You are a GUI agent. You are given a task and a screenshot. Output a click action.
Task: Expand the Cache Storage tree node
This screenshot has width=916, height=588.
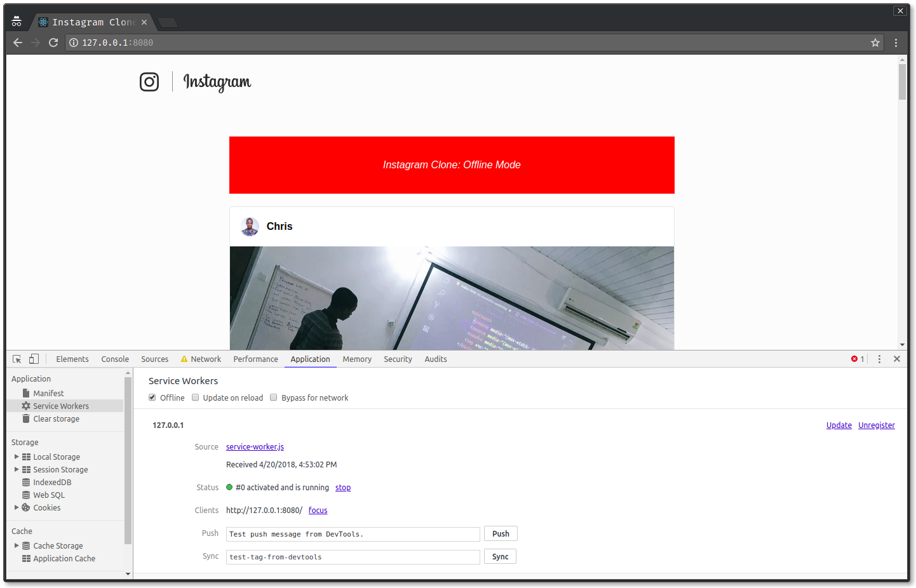point(17,545)
